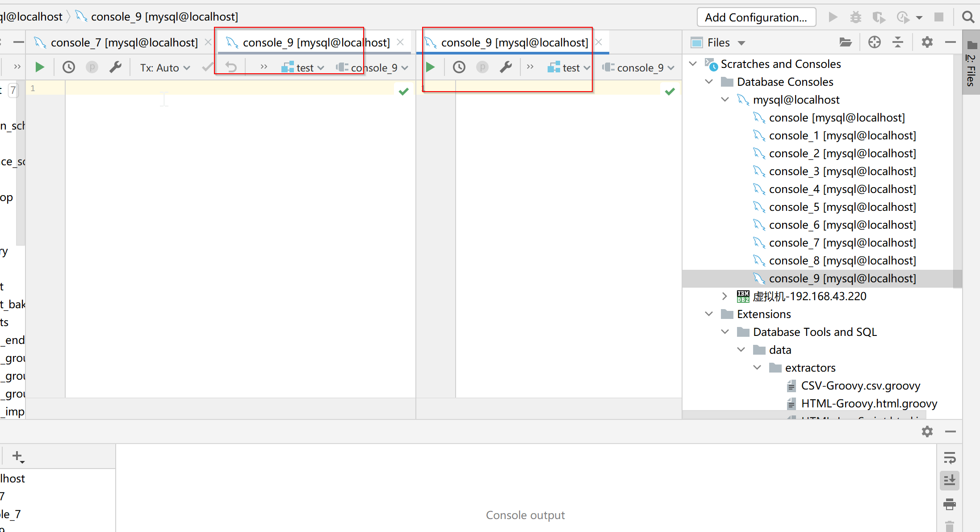980x532 pixels.
Task: Open settings wrench in right editor toolbar
Action: [x=506, y=67]
